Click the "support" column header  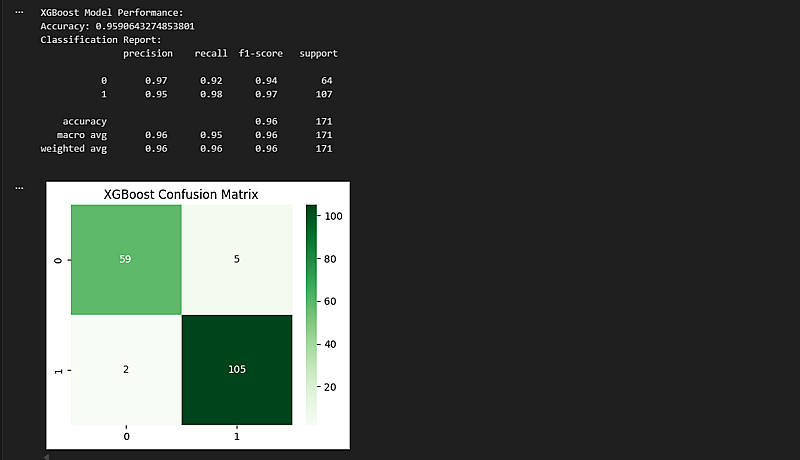(x=318, y=53)
